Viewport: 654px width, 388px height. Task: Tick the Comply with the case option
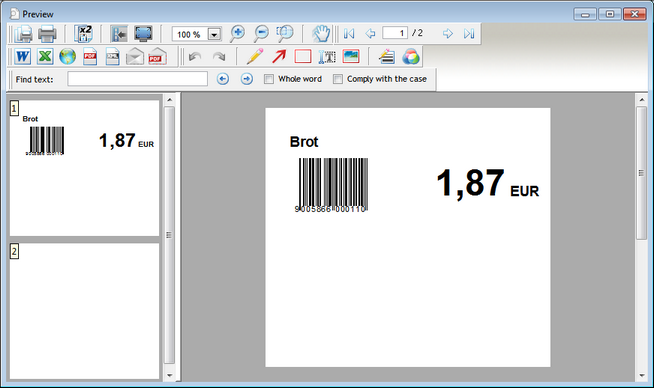click(338, 79)
